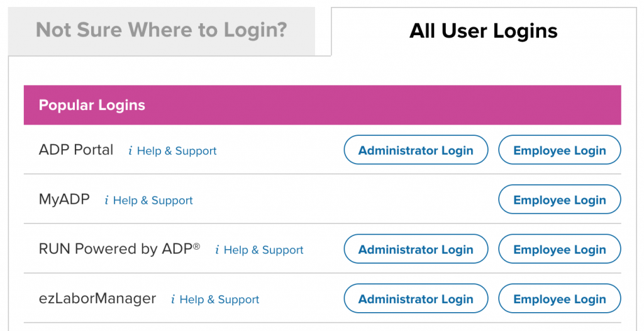The width and height of the screenshot is (644, 331).
Task: Open the ezLaborManager Help & Support link
Action: 219,300
